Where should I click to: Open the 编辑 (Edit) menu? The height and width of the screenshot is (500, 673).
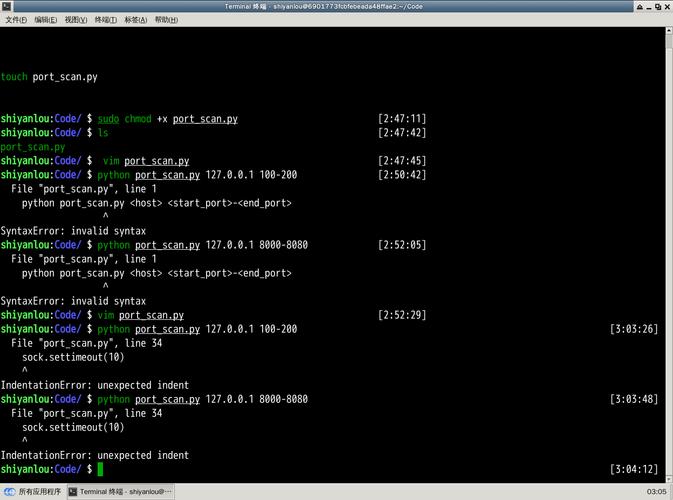pos(45,20)
